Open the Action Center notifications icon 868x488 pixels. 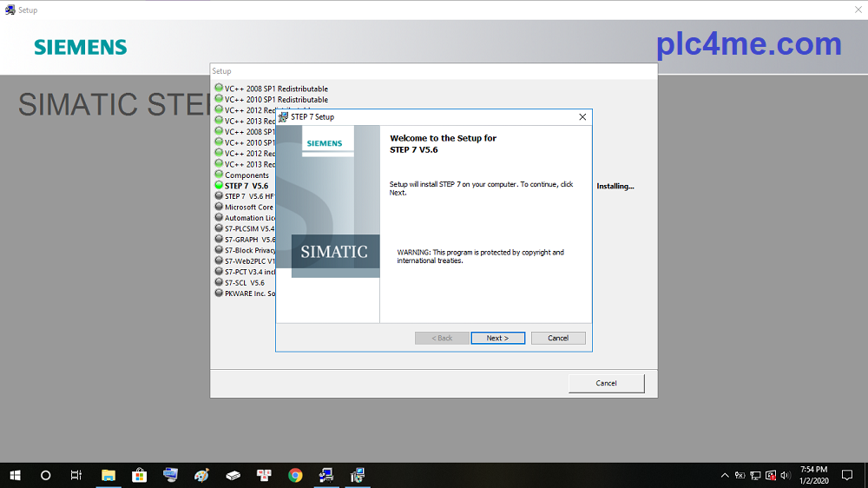click(x=847, y=475)
